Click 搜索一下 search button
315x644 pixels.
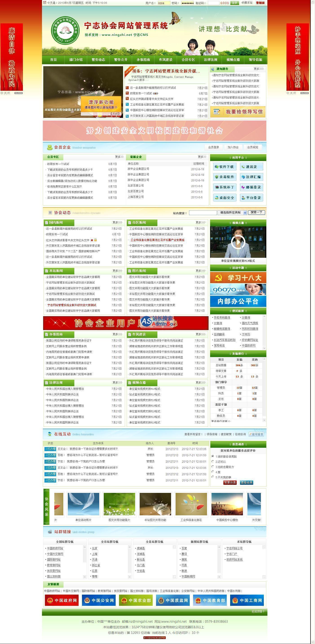[256, 212]
